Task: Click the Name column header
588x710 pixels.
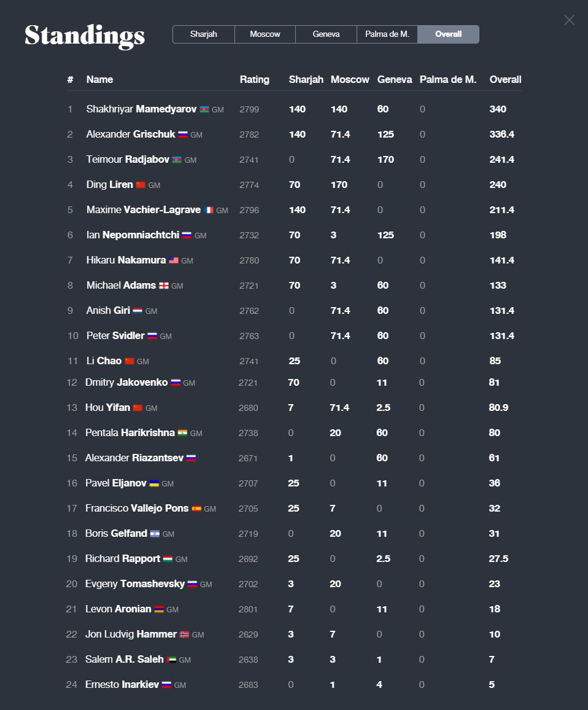Action: tap(99, 79)
